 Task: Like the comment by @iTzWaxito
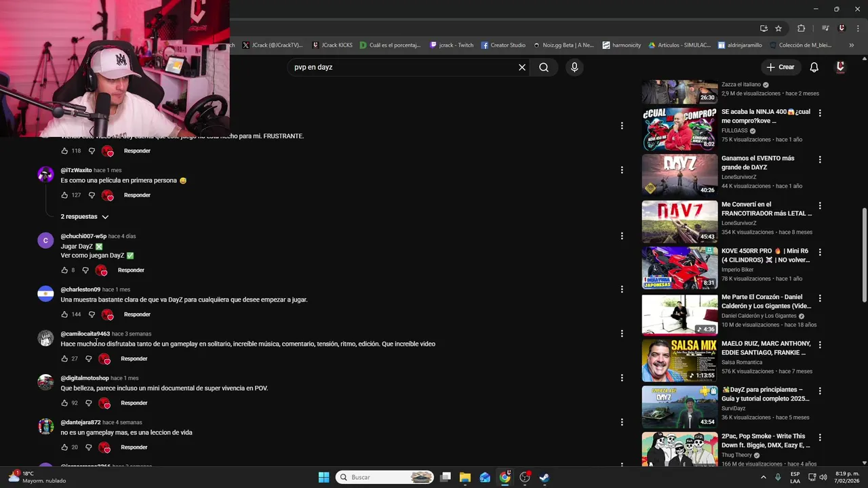64,195
